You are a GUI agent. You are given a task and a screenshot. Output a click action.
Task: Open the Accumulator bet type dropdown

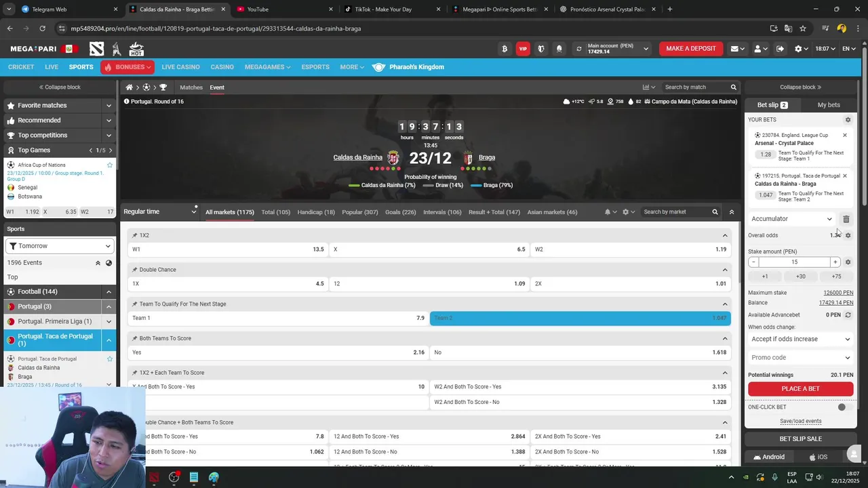click(791, 219)
